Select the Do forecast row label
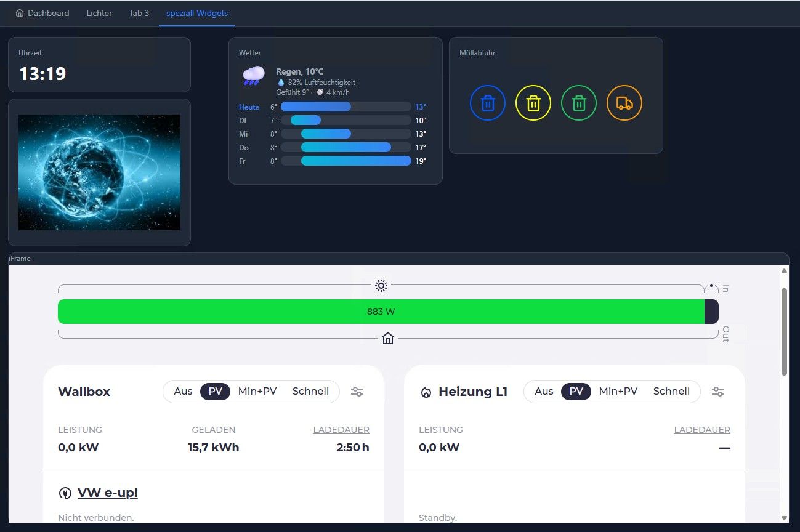Screen dimensions: 800x532 (x=244, y=147)
